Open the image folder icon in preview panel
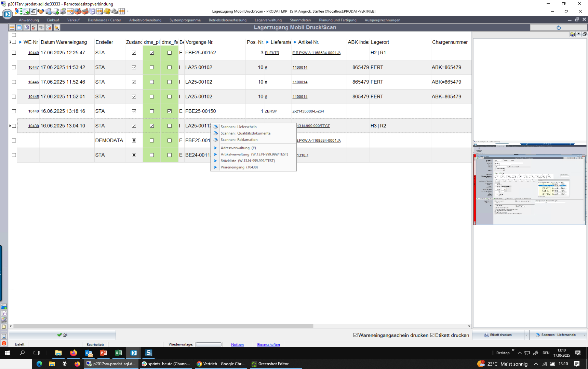The height and width of the screenshot is (369, 588). tap(572, 34)
